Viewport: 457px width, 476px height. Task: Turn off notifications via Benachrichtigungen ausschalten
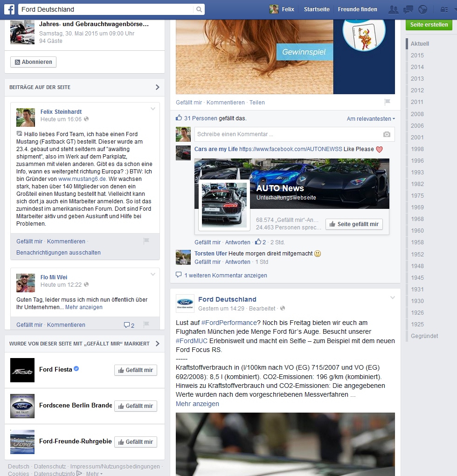pos(58,253)
